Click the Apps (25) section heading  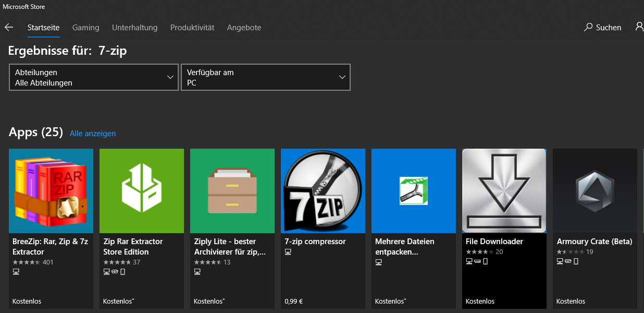click(36, 133)
